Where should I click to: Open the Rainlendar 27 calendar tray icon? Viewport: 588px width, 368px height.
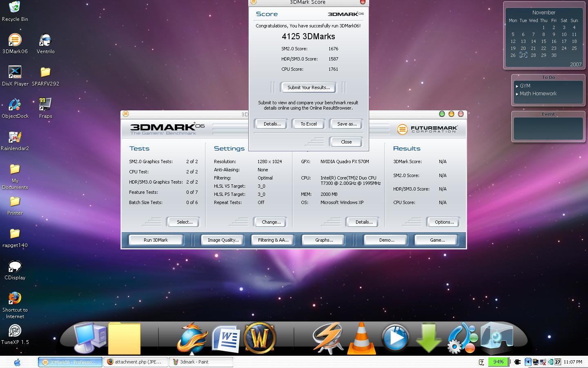pos(558,362)
